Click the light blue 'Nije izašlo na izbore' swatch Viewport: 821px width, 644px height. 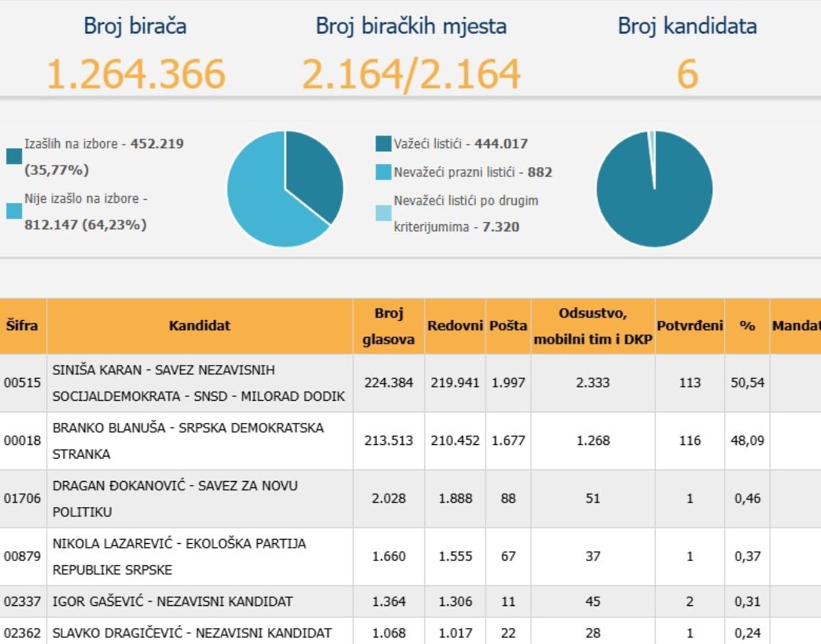(x=14, y=211)
